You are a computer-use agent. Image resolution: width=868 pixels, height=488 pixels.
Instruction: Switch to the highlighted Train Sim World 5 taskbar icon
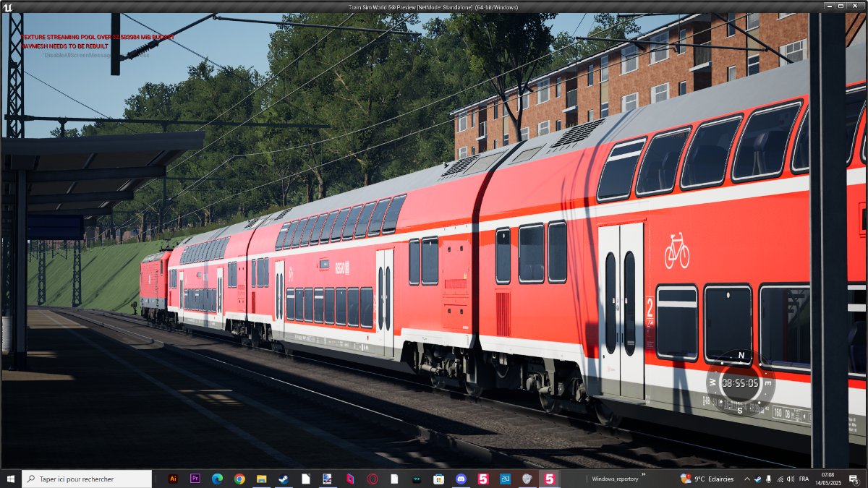point(550,479)
